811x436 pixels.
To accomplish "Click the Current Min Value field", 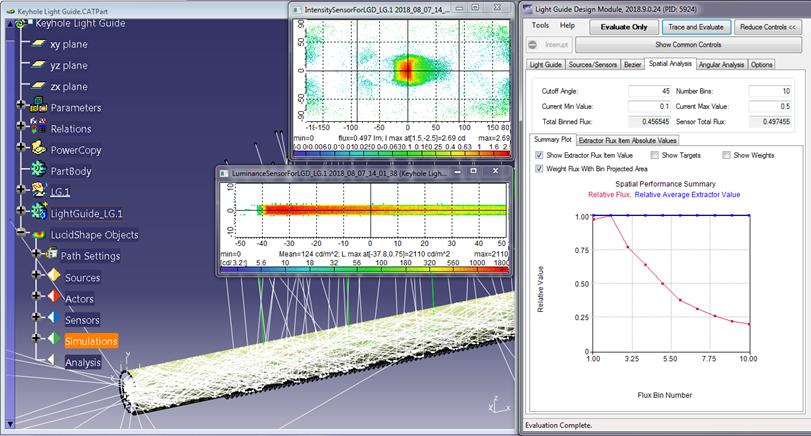I will [x=650, y=106].
